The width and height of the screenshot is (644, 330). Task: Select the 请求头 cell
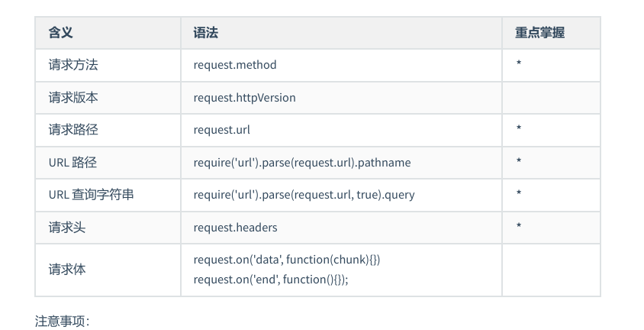67,227
